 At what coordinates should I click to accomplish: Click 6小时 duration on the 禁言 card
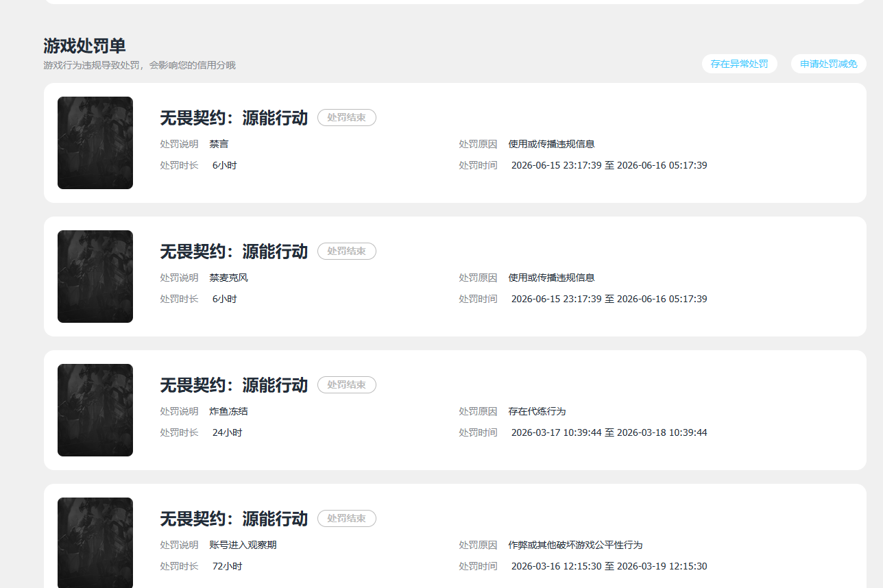[224, 165]
